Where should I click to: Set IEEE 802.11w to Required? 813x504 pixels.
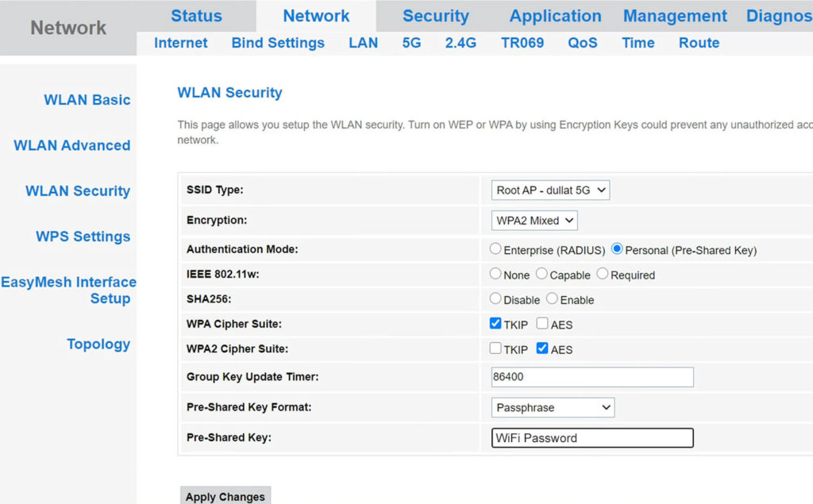(603, 275)
